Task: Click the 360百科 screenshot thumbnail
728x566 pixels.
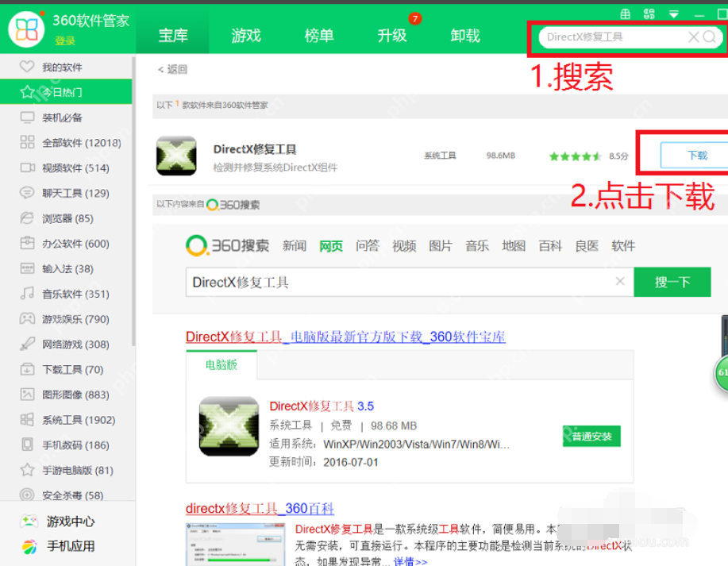Action: (236, 545)
